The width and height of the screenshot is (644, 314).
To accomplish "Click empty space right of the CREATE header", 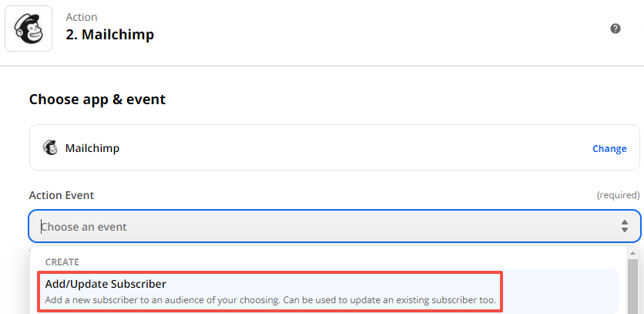I will (x=347, y=262).
